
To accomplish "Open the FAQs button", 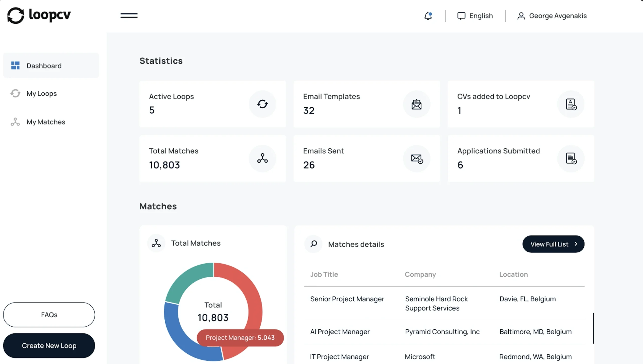I will tap(49, 315).
